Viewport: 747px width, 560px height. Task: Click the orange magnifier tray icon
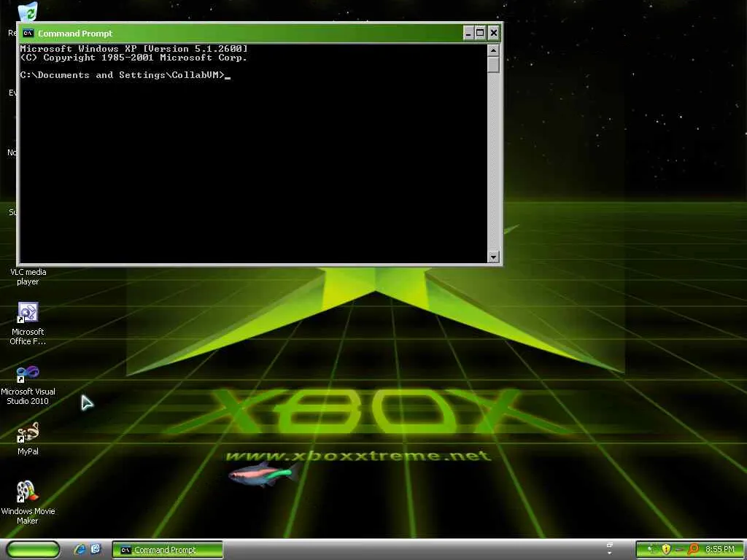(x=693, y=550)
